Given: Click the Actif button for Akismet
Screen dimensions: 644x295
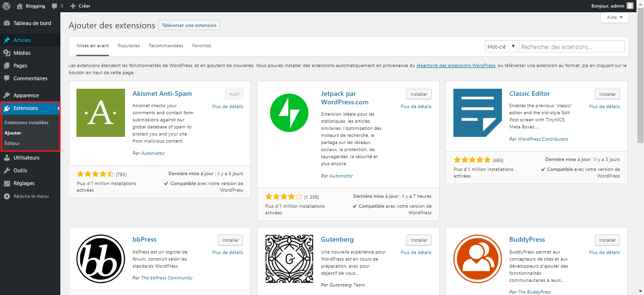Looking at the screenshot, I should [234, 94].
